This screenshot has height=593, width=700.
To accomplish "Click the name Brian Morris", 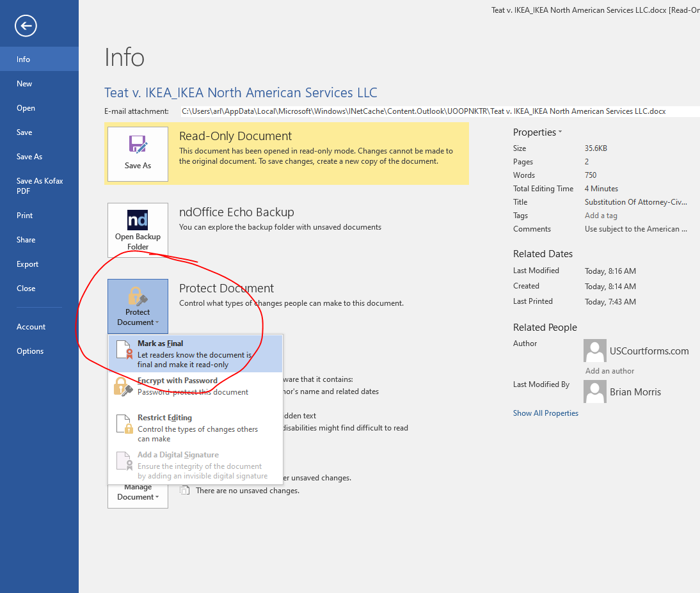I will 635,392.
